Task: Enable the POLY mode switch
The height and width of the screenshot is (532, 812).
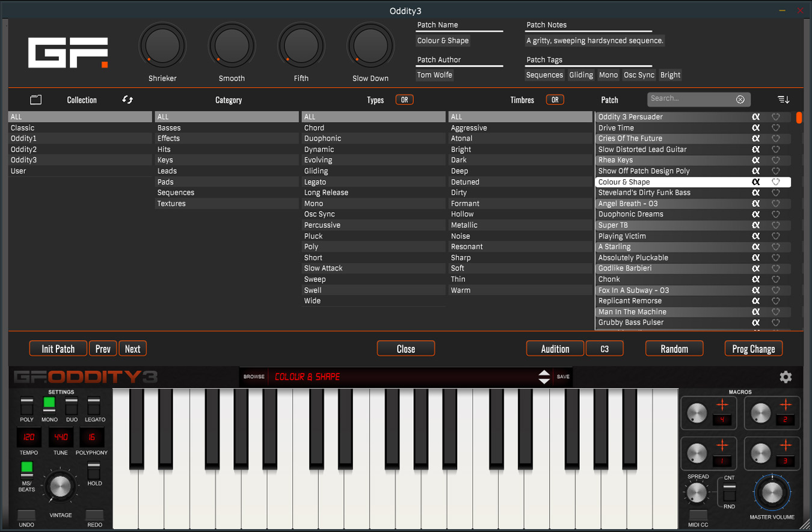Action: tap(26, 406)
